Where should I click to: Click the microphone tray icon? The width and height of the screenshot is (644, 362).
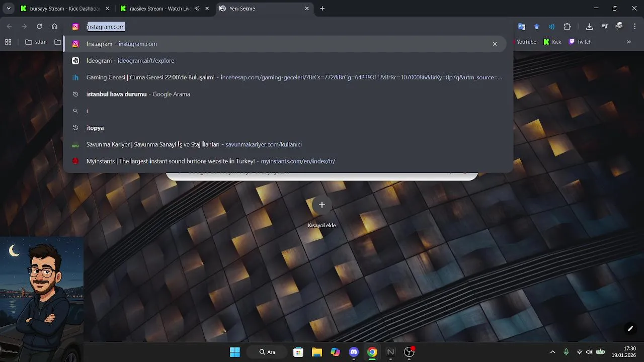pos(566,352)
